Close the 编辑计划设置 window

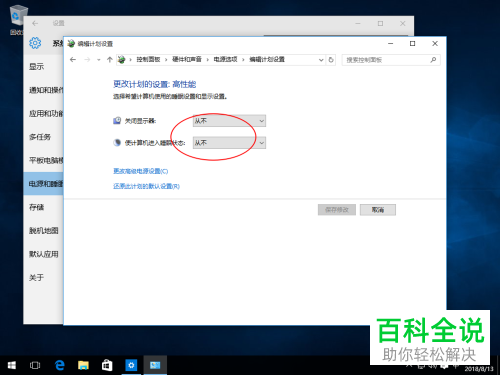tap(435, 44)
